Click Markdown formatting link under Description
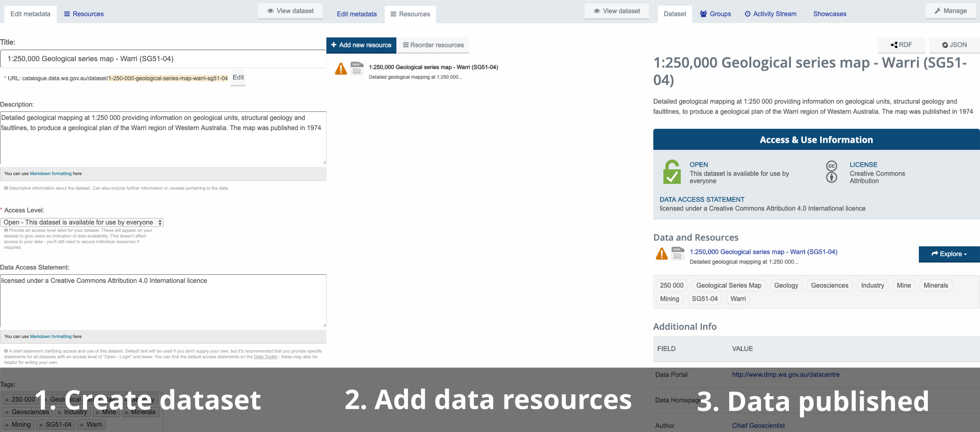The height and width of the screenshot is (432, 980). tap(51, 173)
